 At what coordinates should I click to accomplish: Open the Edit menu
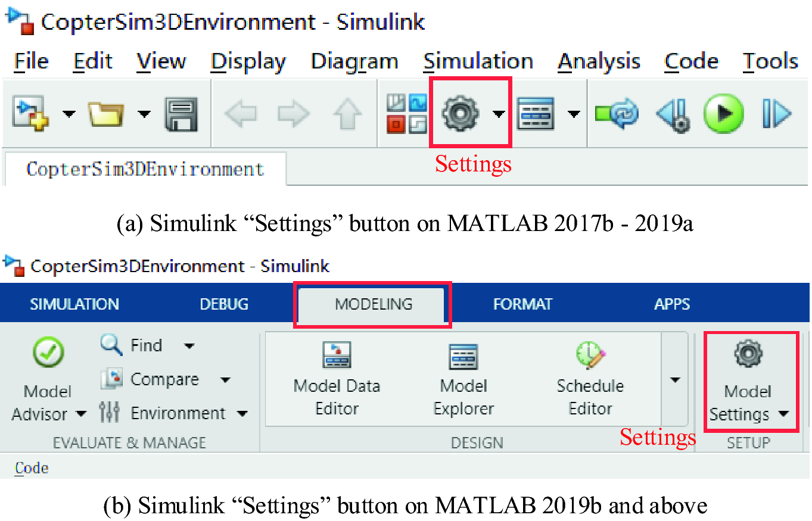93,61
